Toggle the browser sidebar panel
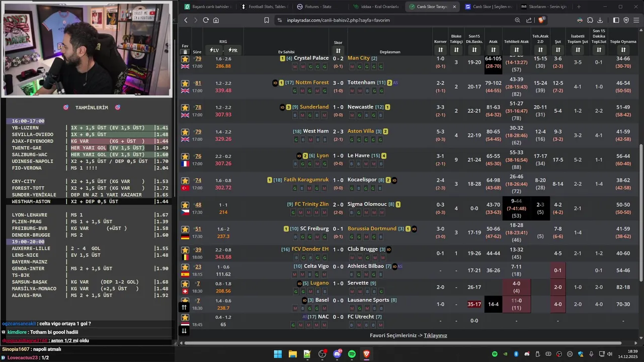This screenshot has width=644, height=362. (616, 20)
